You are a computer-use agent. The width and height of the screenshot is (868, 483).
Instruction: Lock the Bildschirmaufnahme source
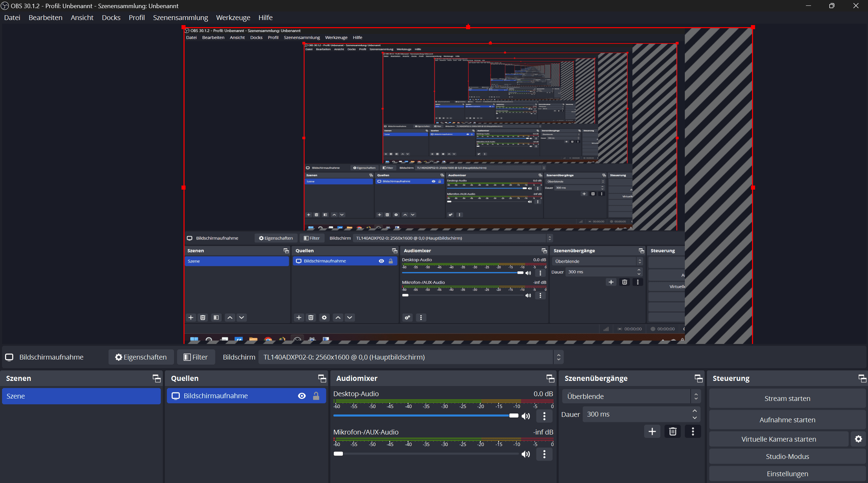316,396
